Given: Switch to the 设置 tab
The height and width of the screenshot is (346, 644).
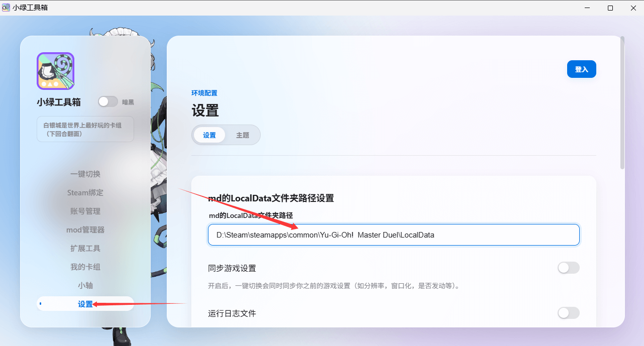Looking at the screenshot, I should coord(209,135).
